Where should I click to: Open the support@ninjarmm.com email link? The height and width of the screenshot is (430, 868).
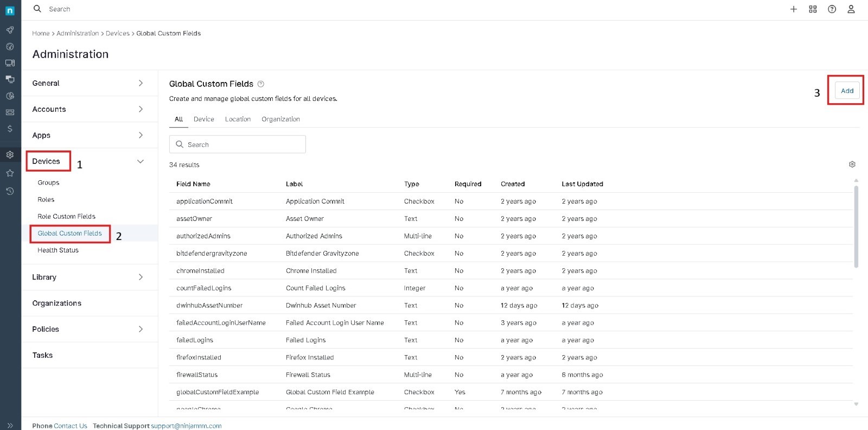(x=186, y=426)
